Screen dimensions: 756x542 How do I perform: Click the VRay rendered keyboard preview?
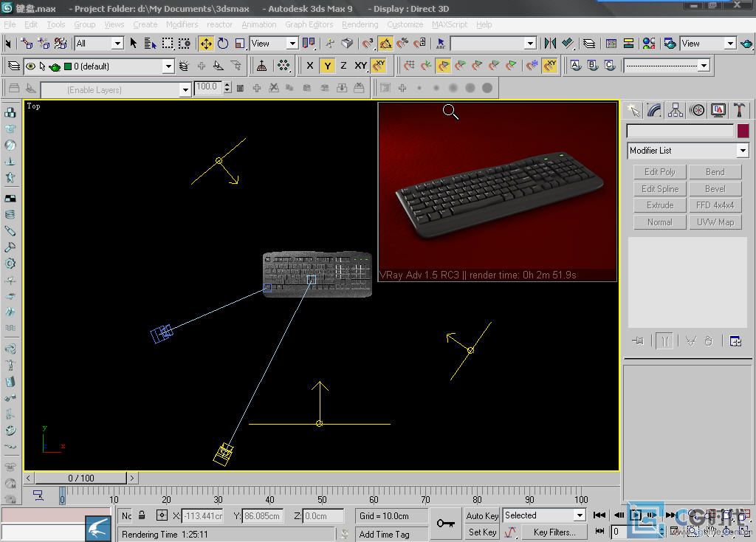(x=497, y=191)
